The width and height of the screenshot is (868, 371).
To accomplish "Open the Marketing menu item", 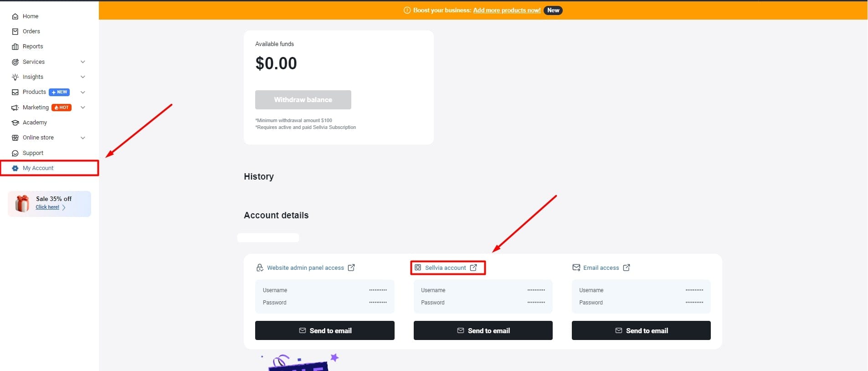I will pos(36,108).
